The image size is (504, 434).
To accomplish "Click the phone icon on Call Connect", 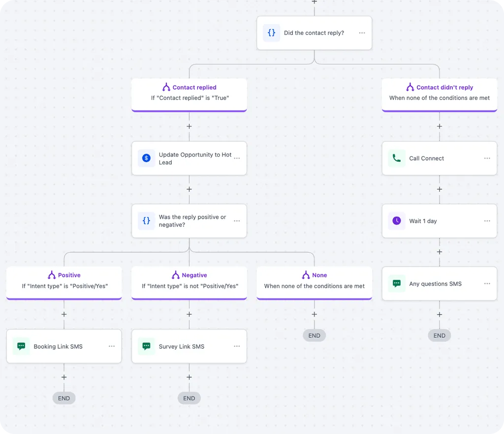I will tap(396, 158).
